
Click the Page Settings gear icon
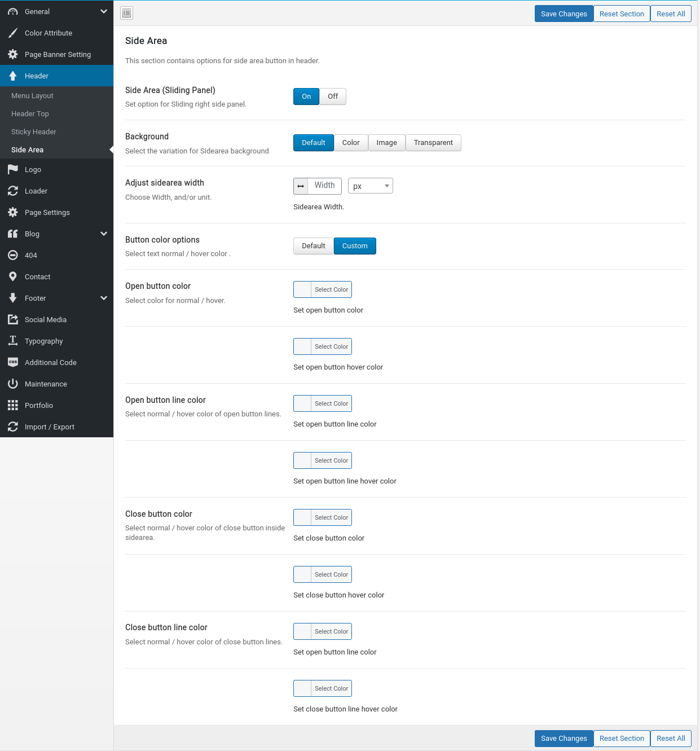[13, 212]
